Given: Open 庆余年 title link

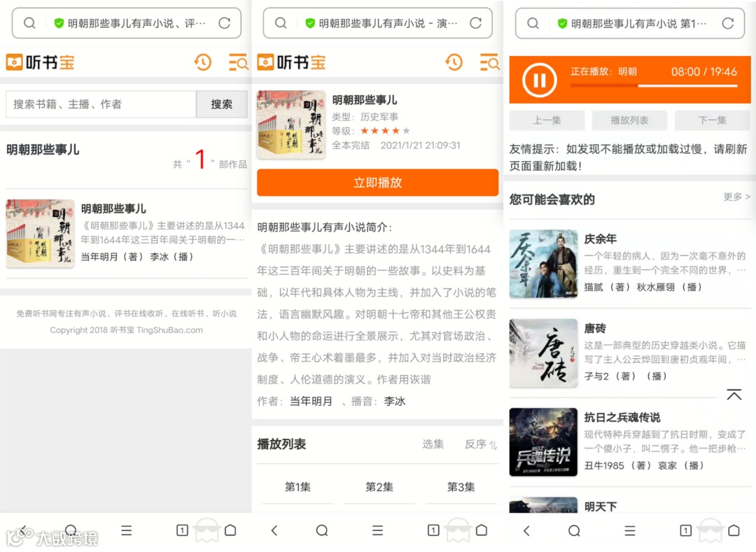Looking at the screenshot, I should 601,239.
